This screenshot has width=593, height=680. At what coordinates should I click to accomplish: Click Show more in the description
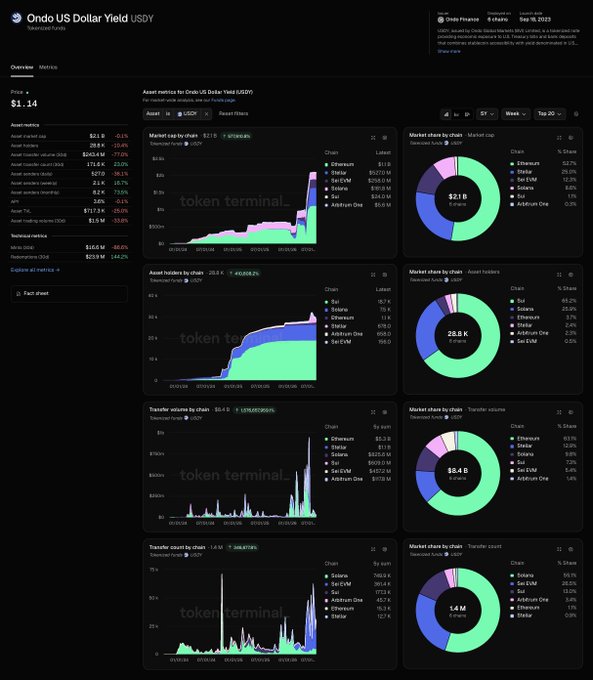(x=449, y=51)
